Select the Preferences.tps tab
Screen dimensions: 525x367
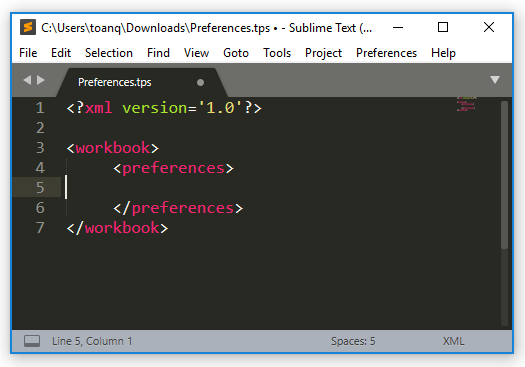(141, 82)
